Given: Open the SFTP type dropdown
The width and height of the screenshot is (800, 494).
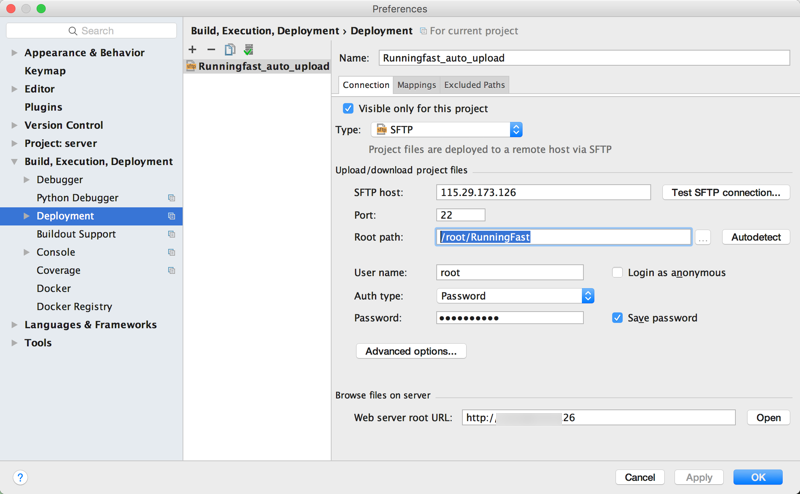Looking at the screenshot, I should click(516, 130).
